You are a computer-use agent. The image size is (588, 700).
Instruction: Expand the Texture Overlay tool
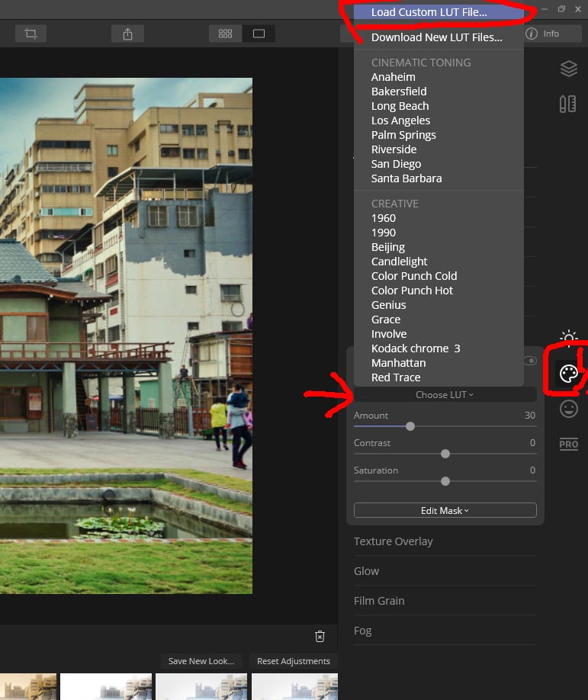393,541
